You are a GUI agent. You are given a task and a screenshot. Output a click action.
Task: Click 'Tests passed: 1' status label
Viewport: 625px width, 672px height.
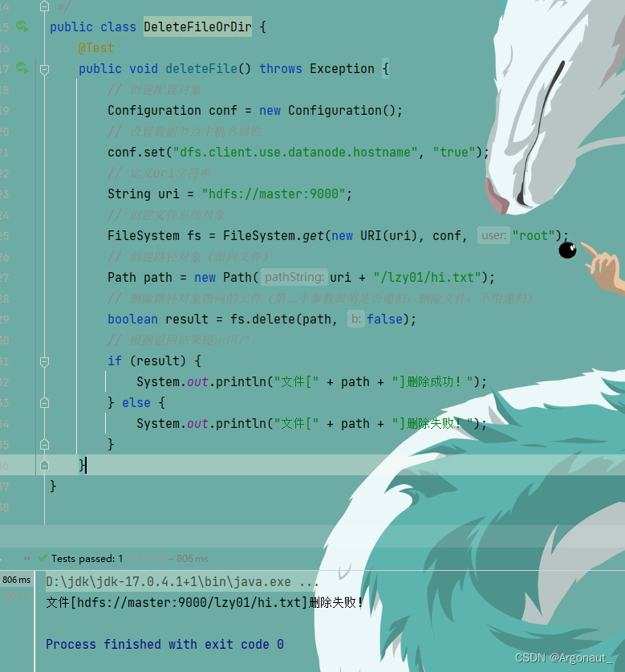(87, 559)
